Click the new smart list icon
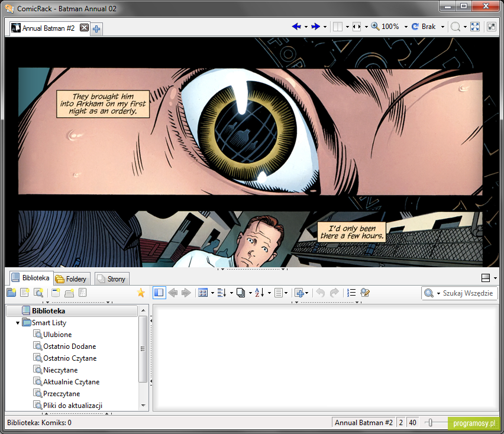504x434 pixels. click(x=38, y=292)
